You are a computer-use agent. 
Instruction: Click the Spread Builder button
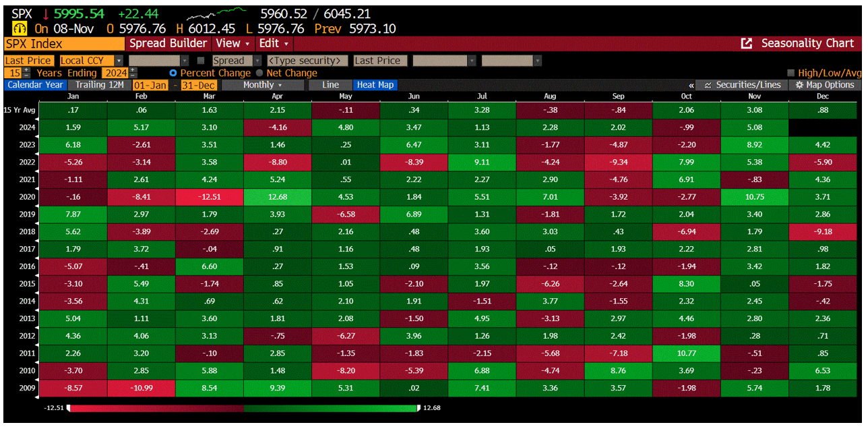(x=168, y=42)
